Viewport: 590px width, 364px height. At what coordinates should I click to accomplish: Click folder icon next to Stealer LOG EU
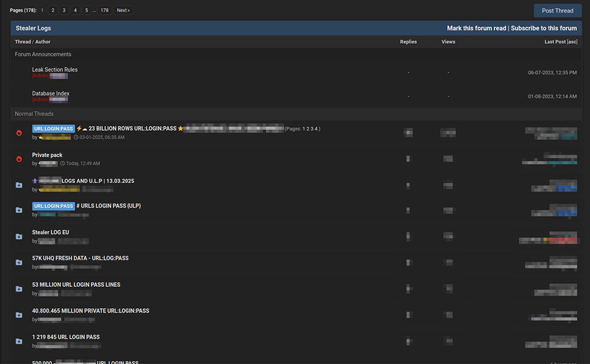[x=19, y=237]
